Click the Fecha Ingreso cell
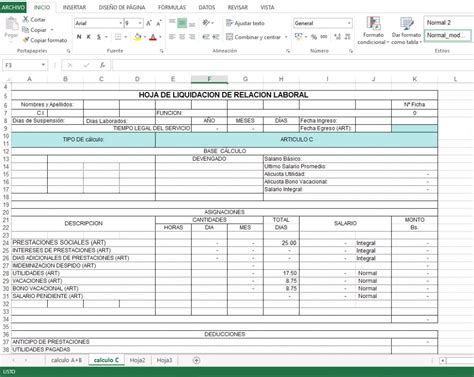 click(x=327, y=121)
